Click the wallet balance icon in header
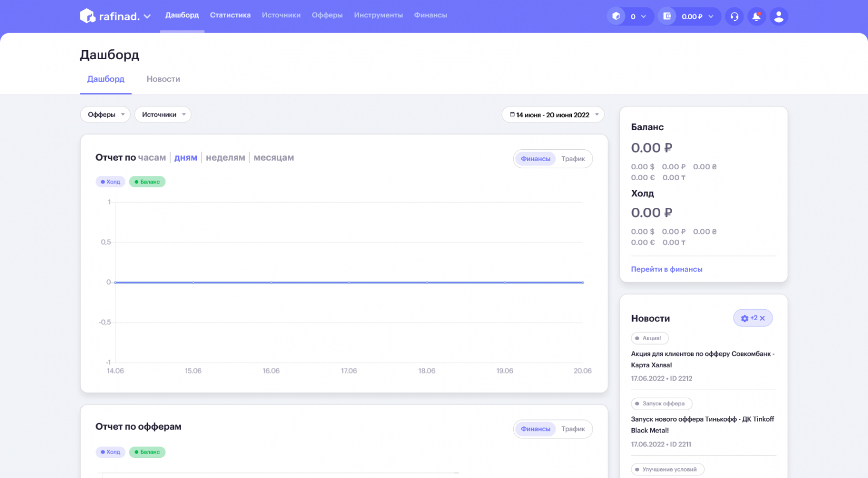This screenshot has height=478, width=868. click(x=667, y=16)
